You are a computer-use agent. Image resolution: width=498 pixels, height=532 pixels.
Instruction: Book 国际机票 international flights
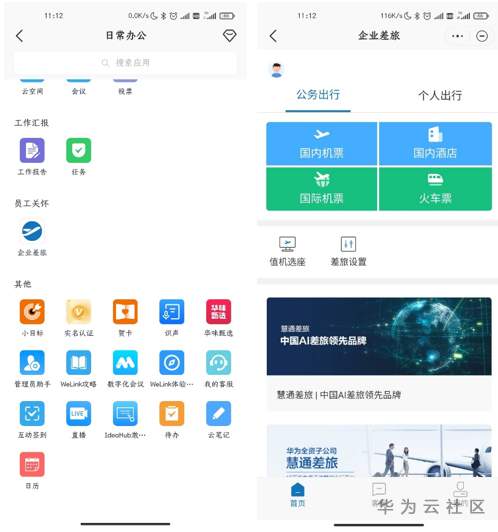click(x=322, y=189)
